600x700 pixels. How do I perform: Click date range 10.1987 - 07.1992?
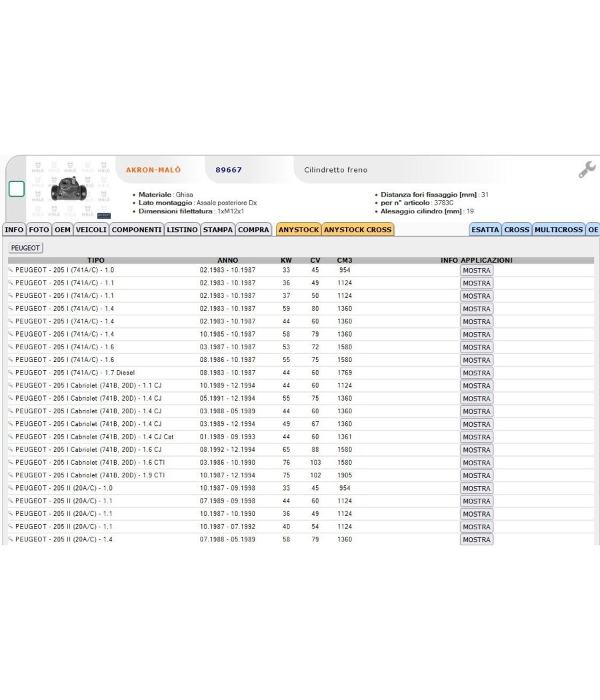coord(228,527)
